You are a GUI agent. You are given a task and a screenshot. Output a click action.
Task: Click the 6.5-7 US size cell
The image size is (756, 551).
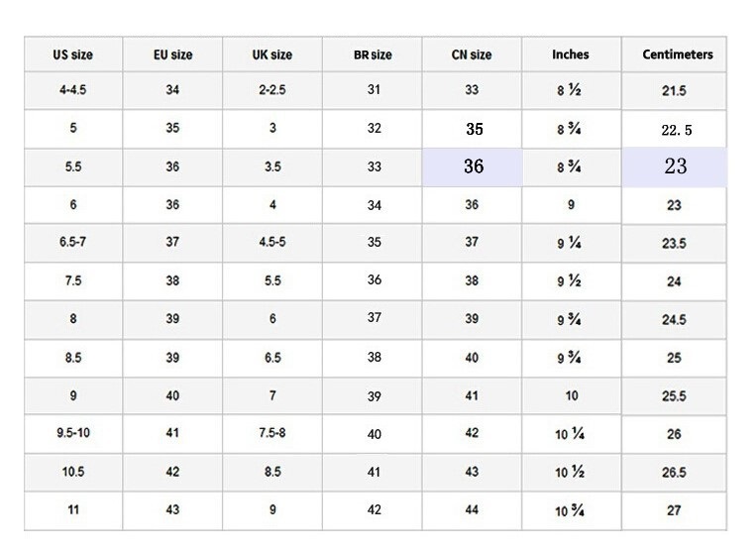pyautogui.click(x=73, y=243)
